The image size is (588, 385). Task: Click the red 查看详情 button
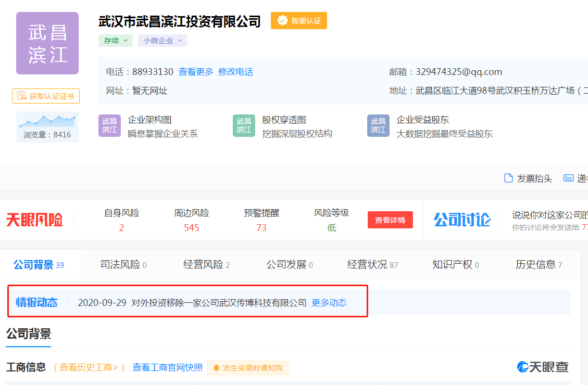pyautogui.click(x=390, y=220)
